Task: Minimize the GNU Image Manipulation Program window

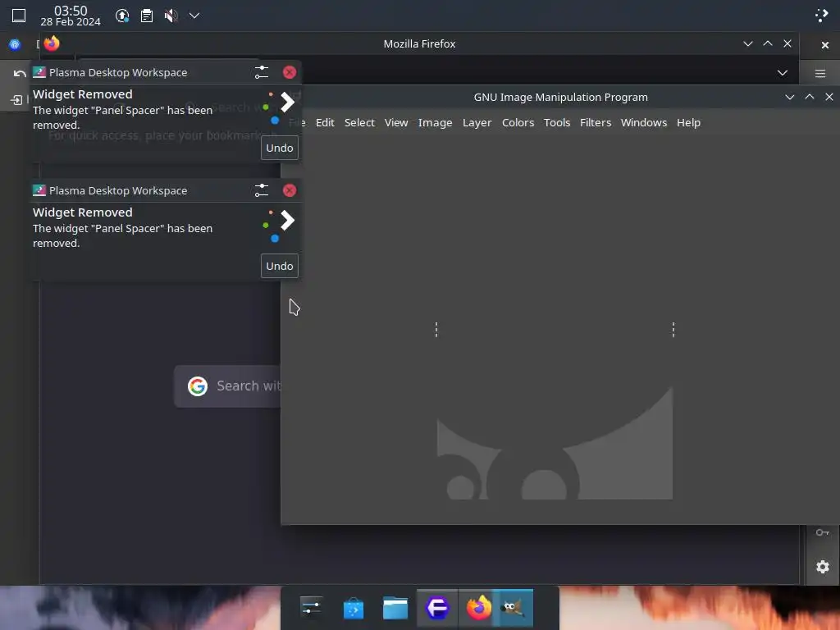Action: [790, 97]
